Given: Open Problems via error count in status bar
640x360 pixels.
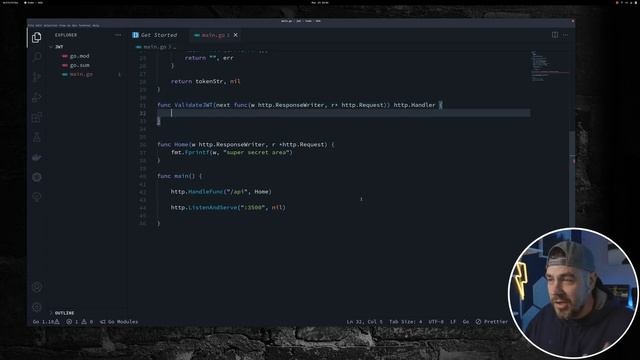Looking at the screenshot, I should 72,322.
